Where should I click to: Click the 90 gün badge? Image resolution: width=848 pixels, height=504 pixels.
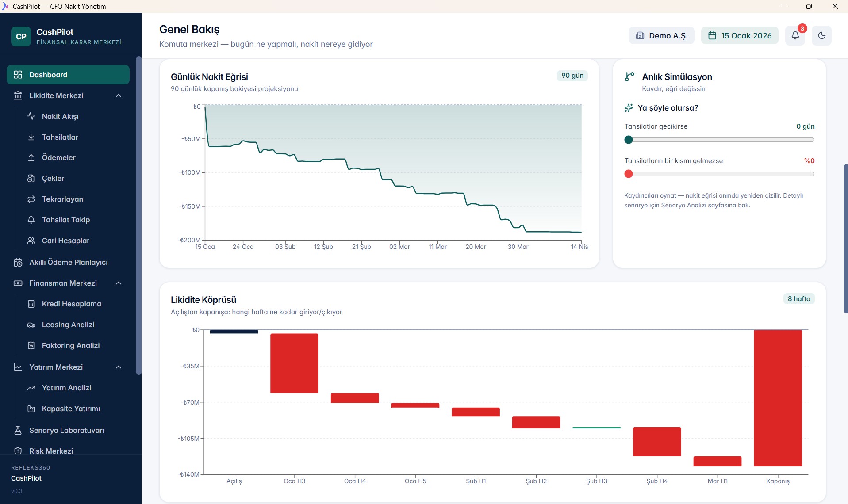572,76
